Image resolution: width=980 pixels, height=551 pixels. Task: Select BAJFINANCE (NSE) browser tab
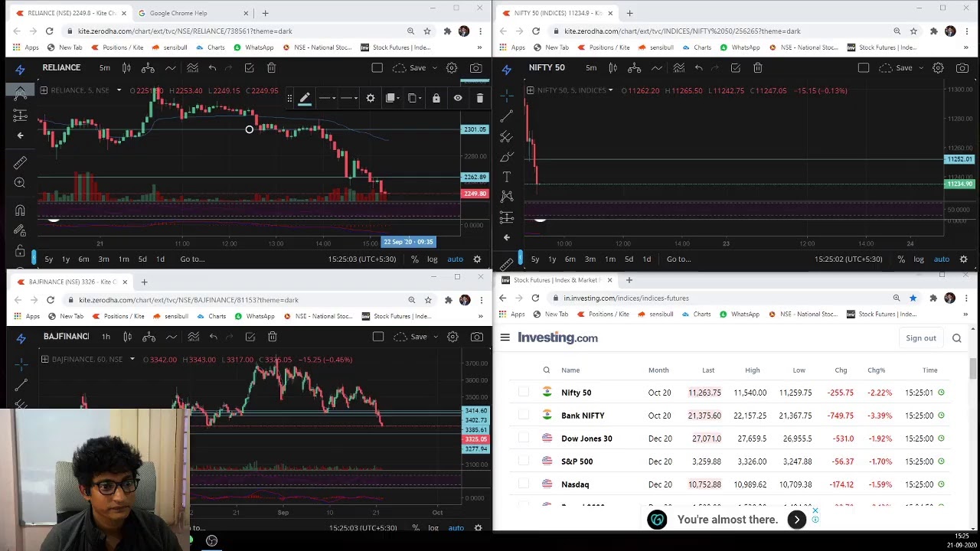tap(71, 282)
